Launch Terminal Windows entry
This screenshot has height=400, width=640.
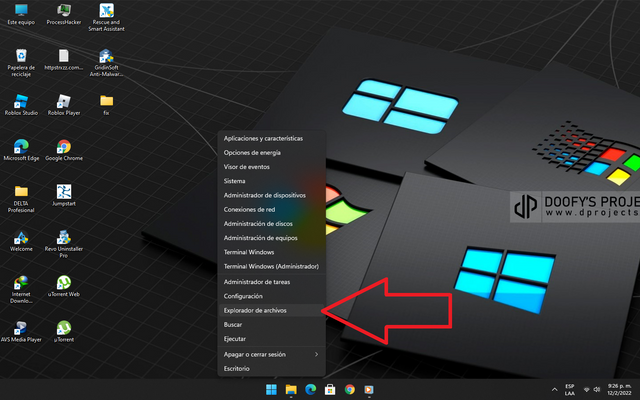click(271, 252)
